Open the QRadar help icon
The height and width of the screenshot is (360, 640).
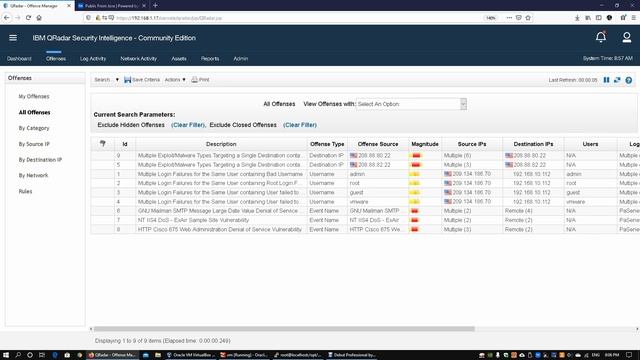[x=629, y=80]
